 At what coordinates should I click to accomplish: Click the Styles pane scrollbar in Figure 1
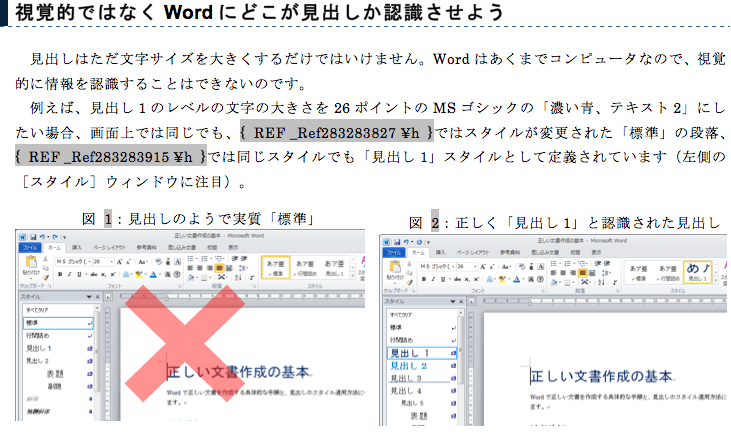click(97, 350)
